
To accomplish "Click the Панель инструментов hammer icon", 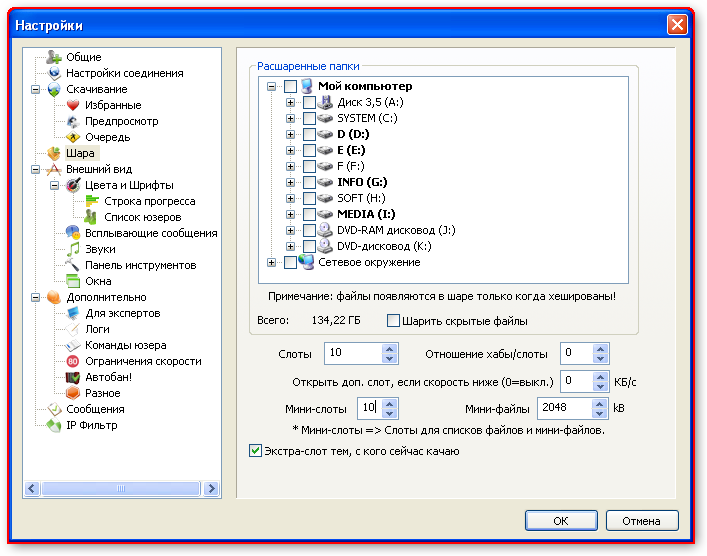I will click(73, 265).
